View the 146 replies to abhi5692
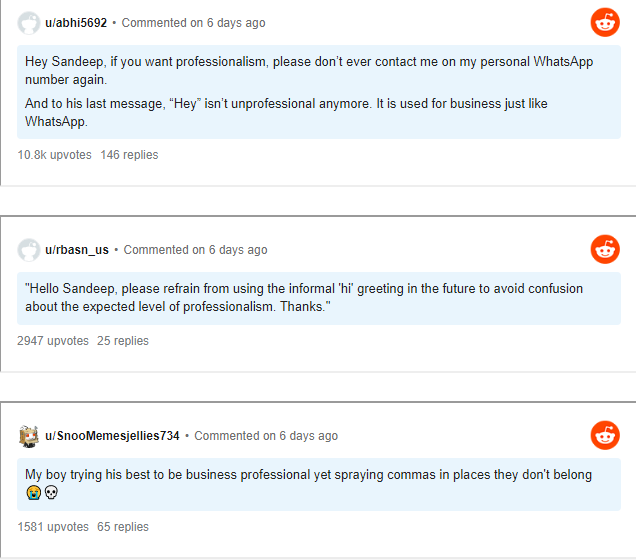The image size is (636, 560). pos(129,155)
